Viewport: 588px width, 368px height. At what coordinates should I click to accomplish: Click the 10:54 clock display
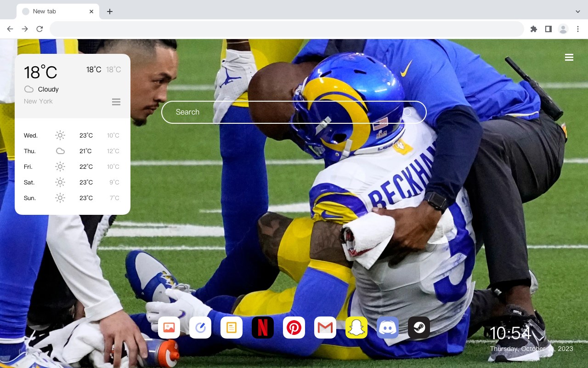tap(510, 333)
